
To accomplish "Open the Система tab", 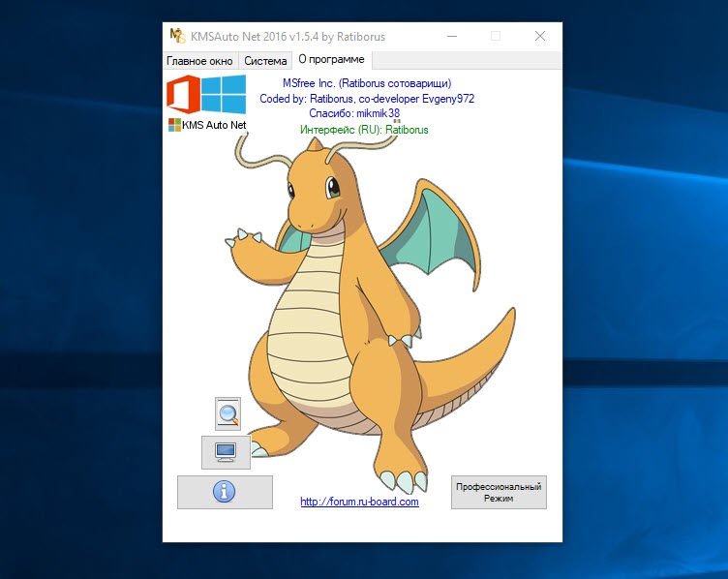I will (x=265, y=60).
